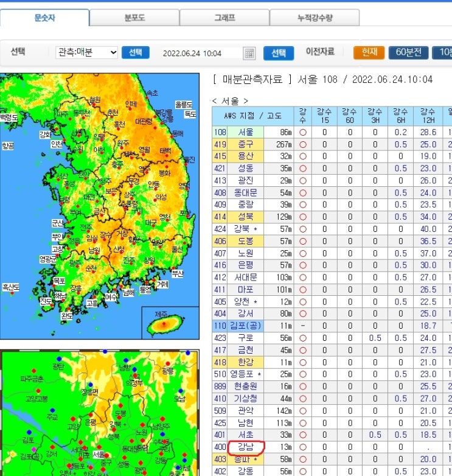
Task: Click 선택 button next to calendar icon
Action: (279, 53)
